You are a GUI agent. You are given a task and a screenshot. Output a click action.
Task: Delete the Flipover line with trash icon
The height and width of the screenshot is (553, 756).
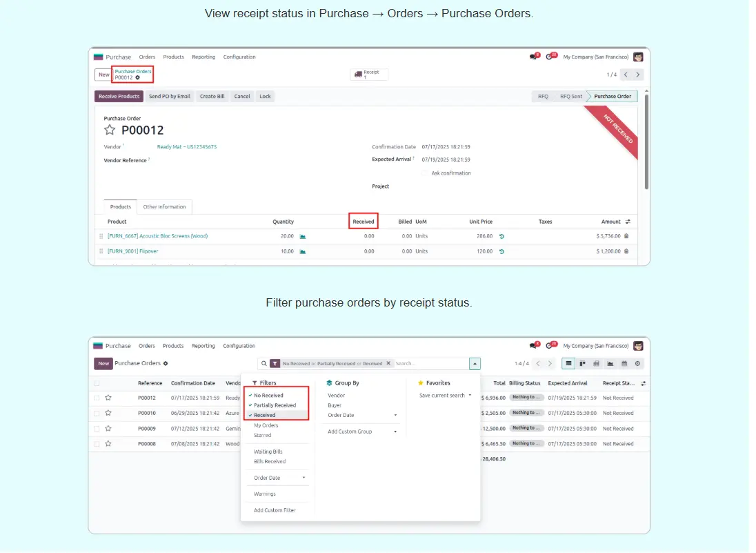(626, 251)
